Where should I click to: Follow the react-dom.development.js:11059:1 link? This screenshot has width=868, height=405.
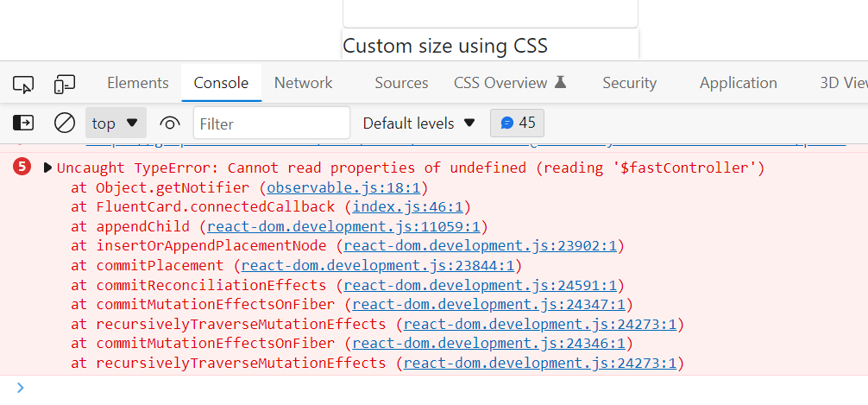point(343,227)
